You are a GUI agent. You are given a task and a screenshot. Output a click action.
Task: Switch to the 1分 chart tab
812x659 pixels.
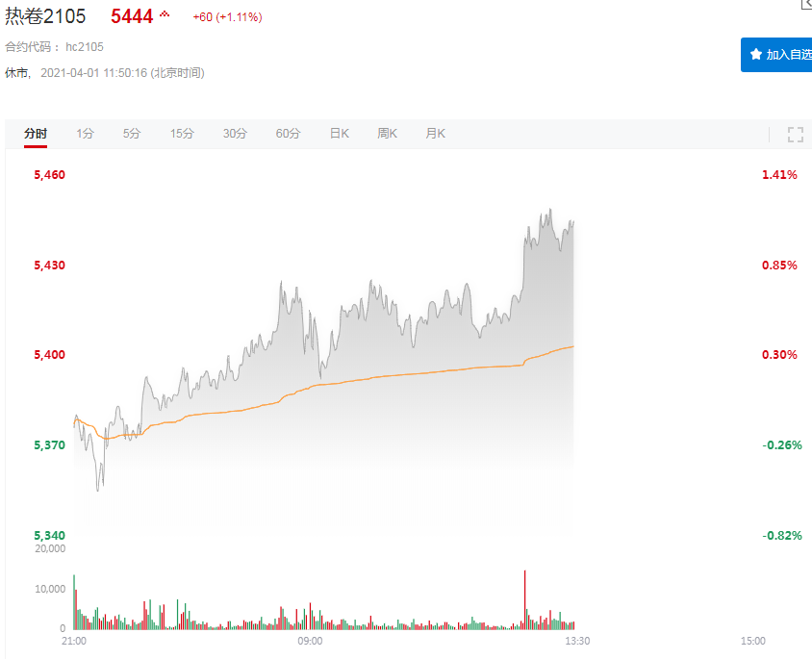coord(86,134)
